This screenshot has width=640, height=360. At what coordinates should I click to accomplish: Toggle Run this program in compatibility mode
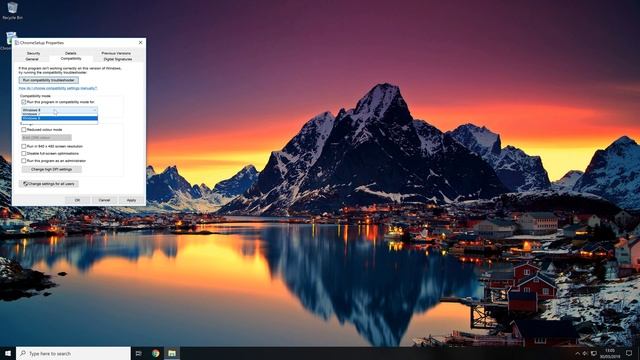pyautogui.click(x=24, y=102)
